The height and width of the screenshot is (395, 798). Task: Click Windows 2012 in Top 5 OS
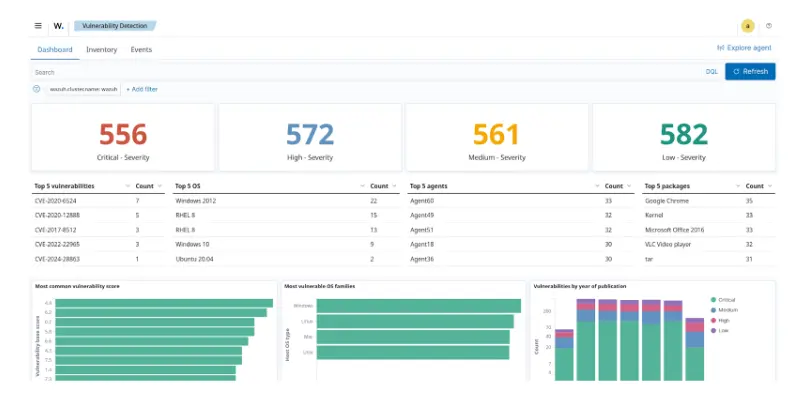click(x=196, y=201)
